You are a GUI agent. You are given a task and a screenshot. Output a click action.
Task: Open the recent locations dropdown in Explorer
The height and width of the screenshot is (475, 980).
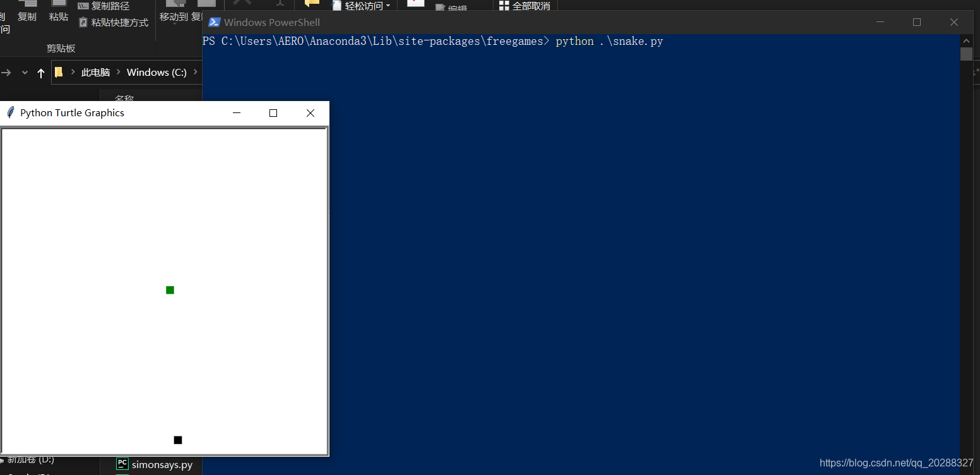pyautogui.click(x=25, y=73)
